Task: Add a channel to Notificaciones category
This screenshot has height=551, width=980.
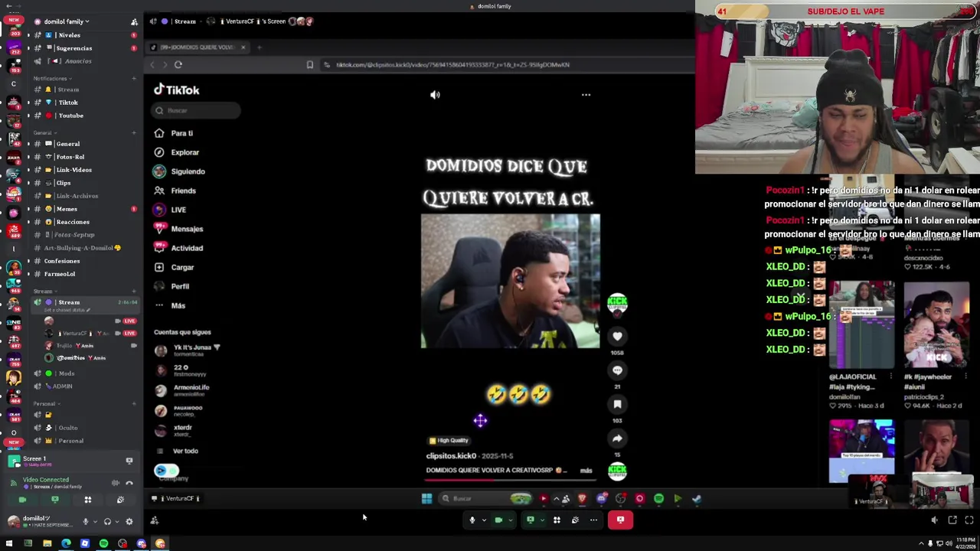Action: coord(134,79)
